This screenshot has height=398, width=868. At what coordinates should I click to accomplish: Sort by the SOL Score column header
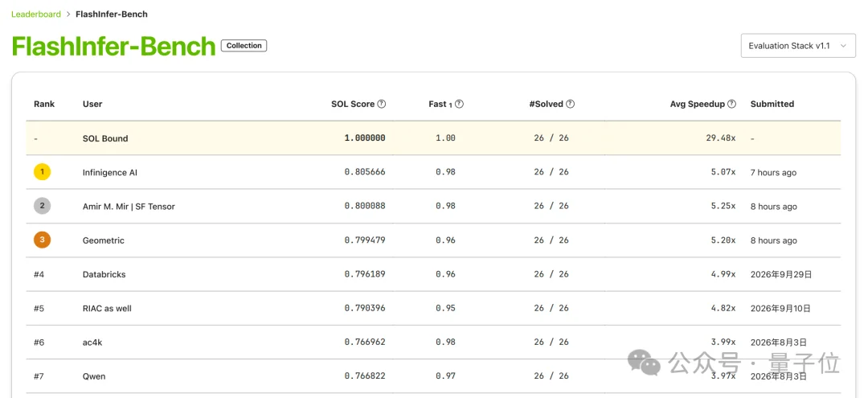(x=353, y=104)
